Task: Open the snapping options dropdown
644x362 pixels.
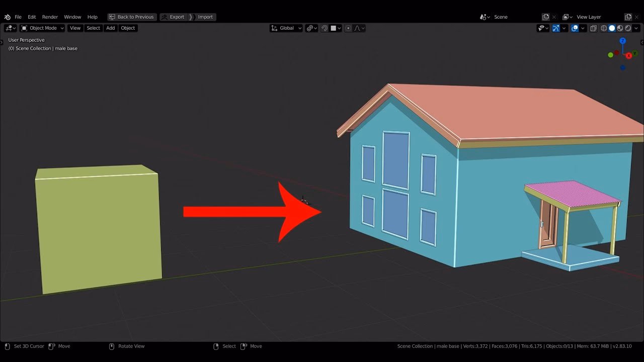Action: [x=336, y=28]
